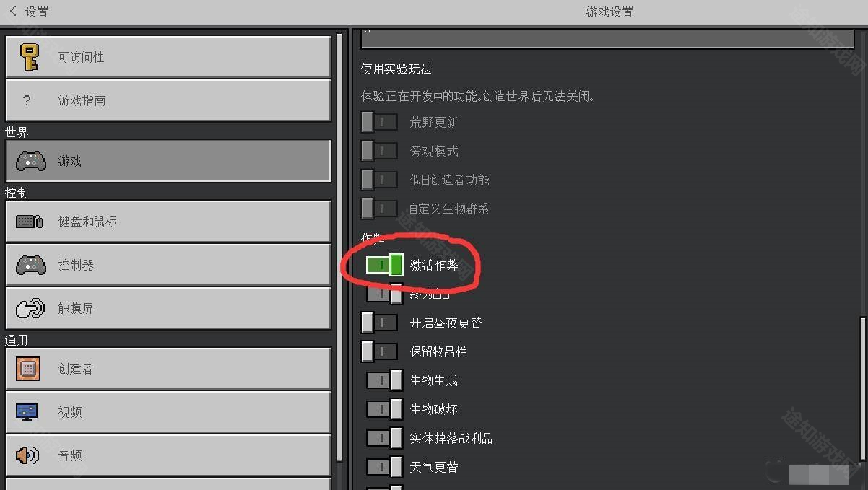Click the key icon for 可访问性
868x490 pixels.
pyautogui.click(x=30, y=57)
